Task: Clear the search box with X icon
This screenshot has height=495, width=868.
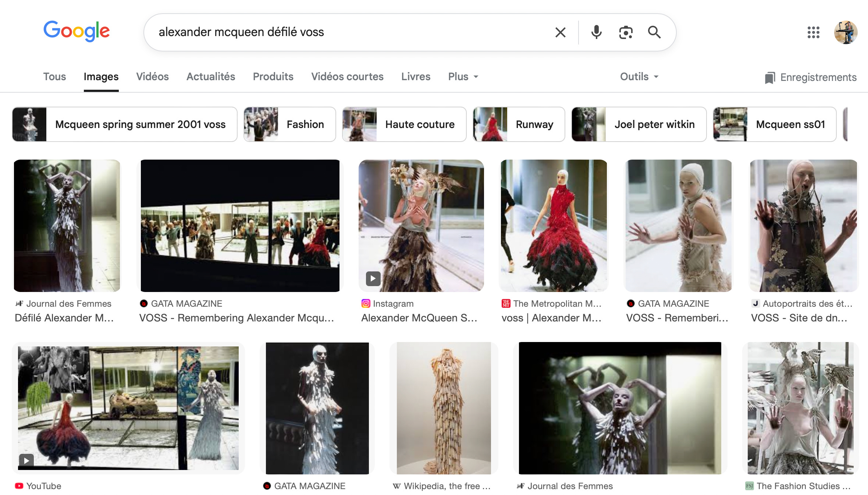Action: click(x=560, y=32)
